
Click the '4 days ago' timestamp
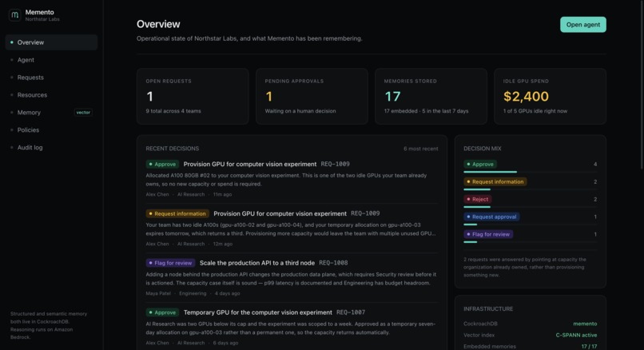(227, 293)
